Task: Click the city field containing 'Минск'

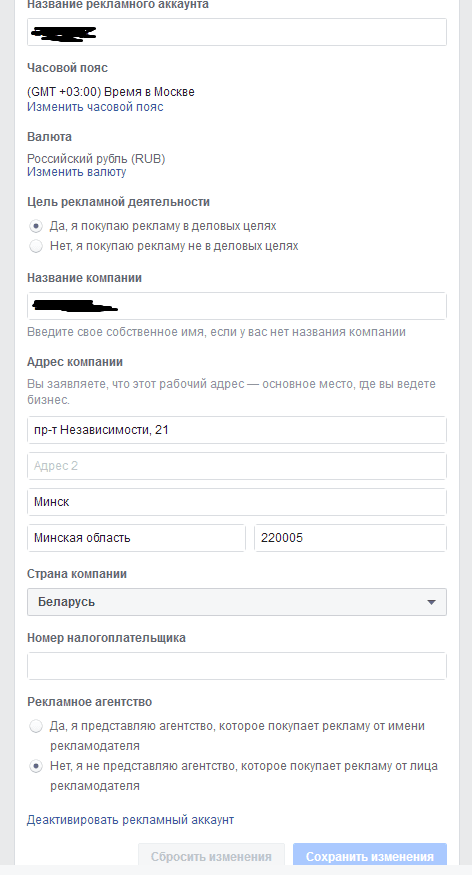Action: click(x=237, y=502)
